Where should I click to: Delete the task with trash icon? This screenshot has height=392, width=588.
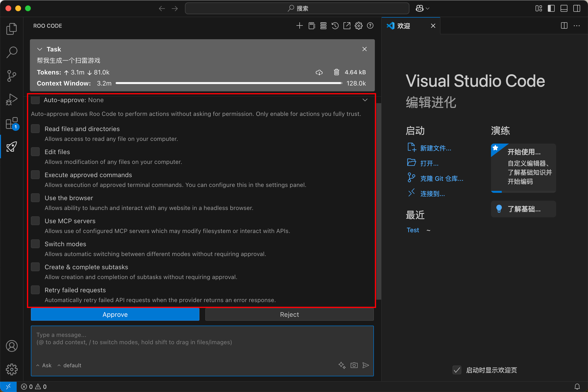point(336,72)
